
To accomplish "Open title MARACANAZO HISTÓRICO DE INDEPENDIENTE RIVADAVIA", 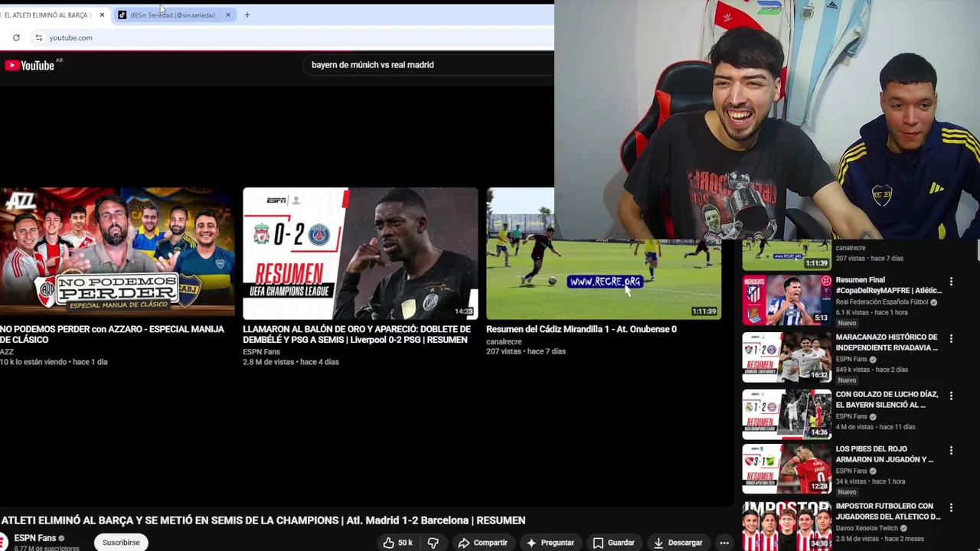I will tap(887, 342).
